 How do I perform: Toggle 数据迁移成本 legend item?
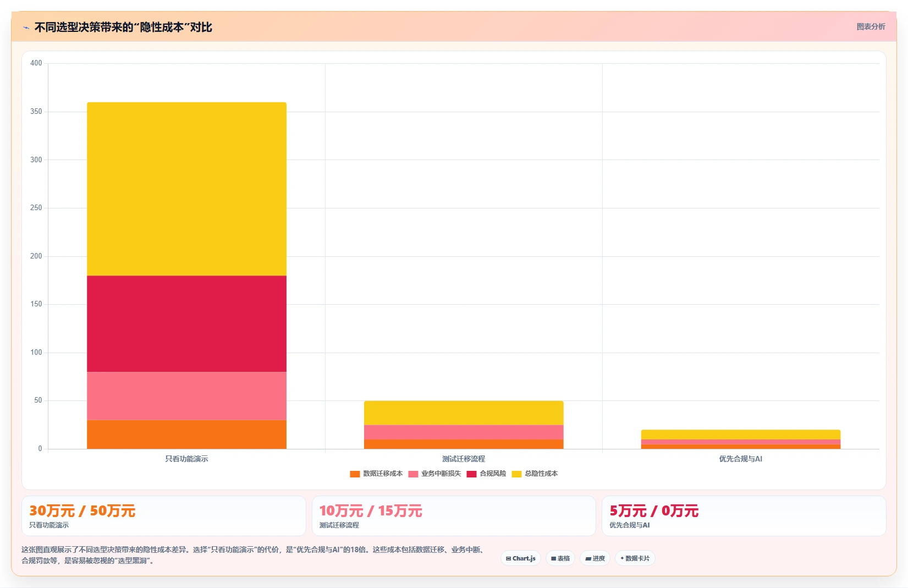coord(376,474)
